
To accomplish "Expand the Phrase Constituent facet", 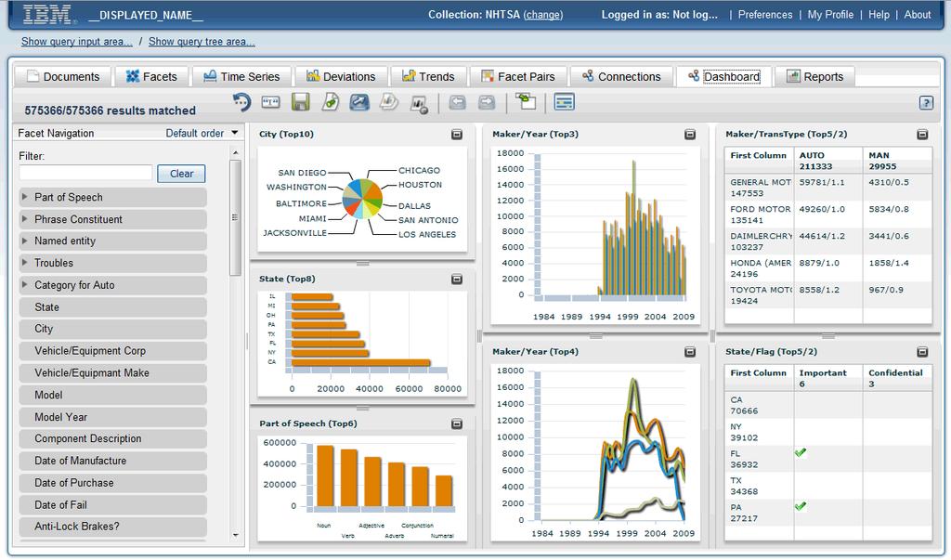I will point(24,218).
